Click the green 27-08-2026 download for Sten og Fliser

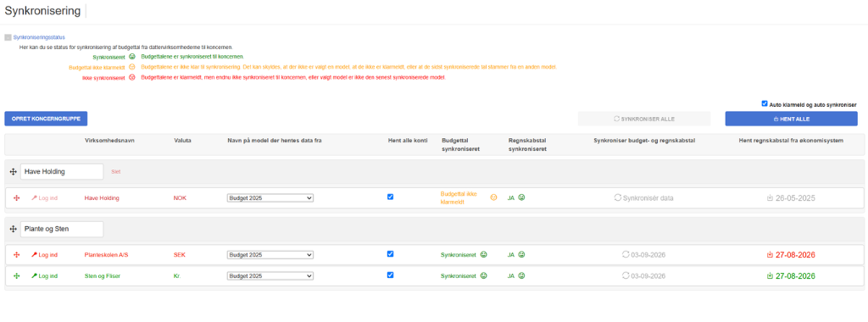791,276
